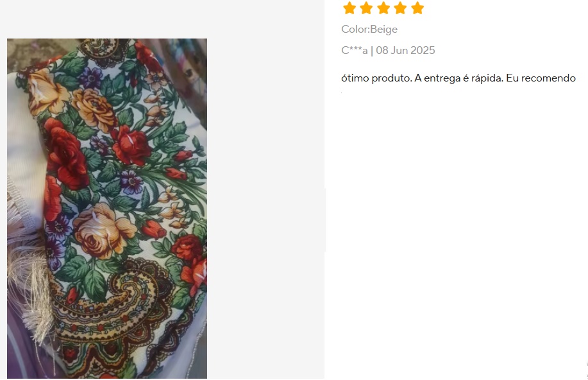Viewport: 588px width, 380px height.
Task: Click the fifth rating star
Action: point(417,8)
